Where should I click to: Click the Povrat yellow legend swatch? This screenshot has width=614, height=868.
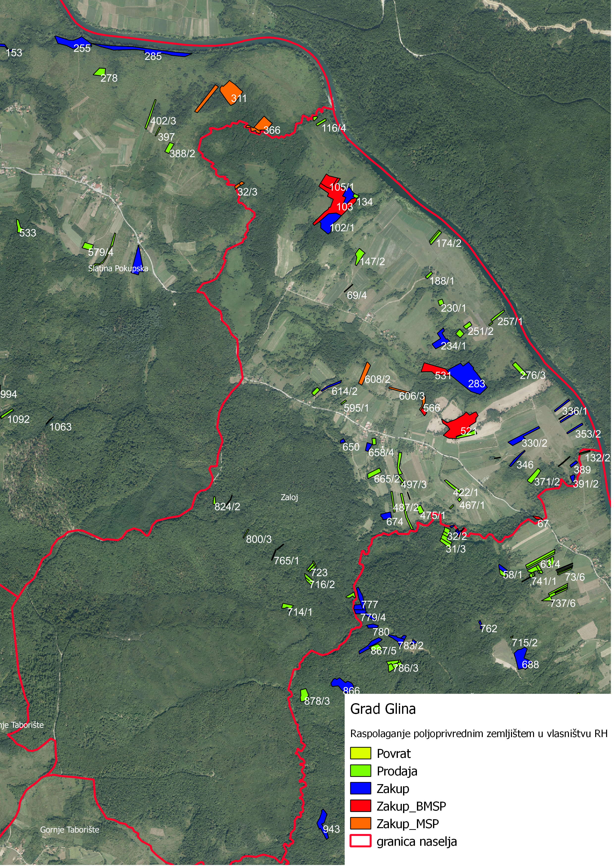click(x=361, y=753)
